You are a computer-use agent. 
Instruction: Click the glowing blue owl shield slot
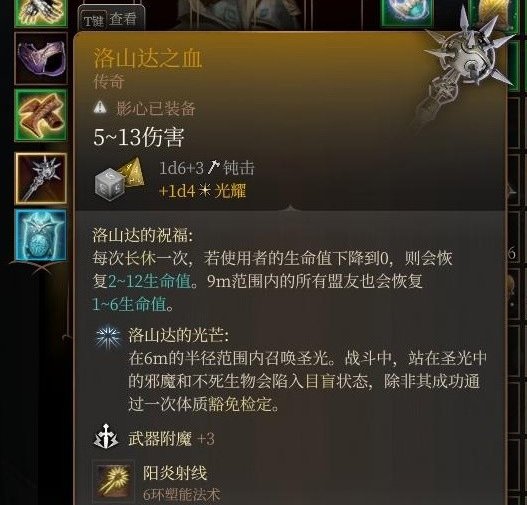click(41, 235)
